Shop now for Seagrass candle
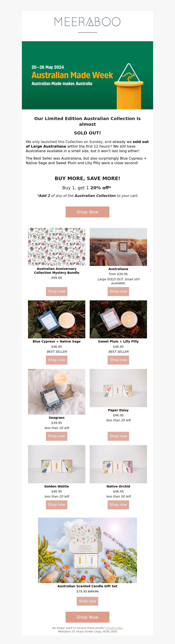The image size is (175, 644). 57,436
